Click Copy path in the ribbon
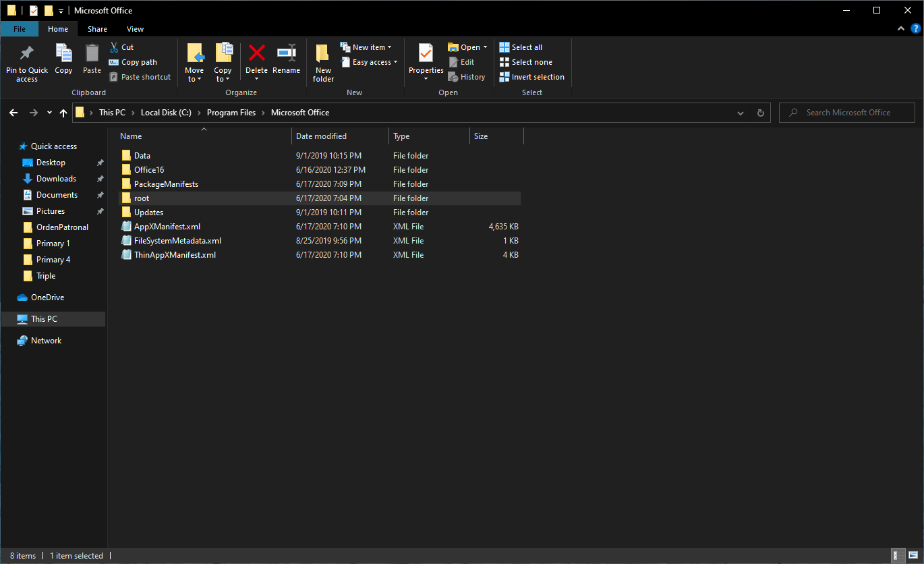The image size is (924, 564). click(x=133, y=62)
